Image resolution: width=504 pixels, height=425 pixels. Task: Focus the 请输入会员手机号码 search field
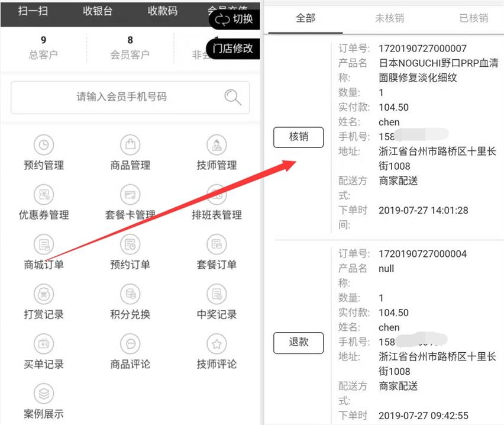[130, 97]
